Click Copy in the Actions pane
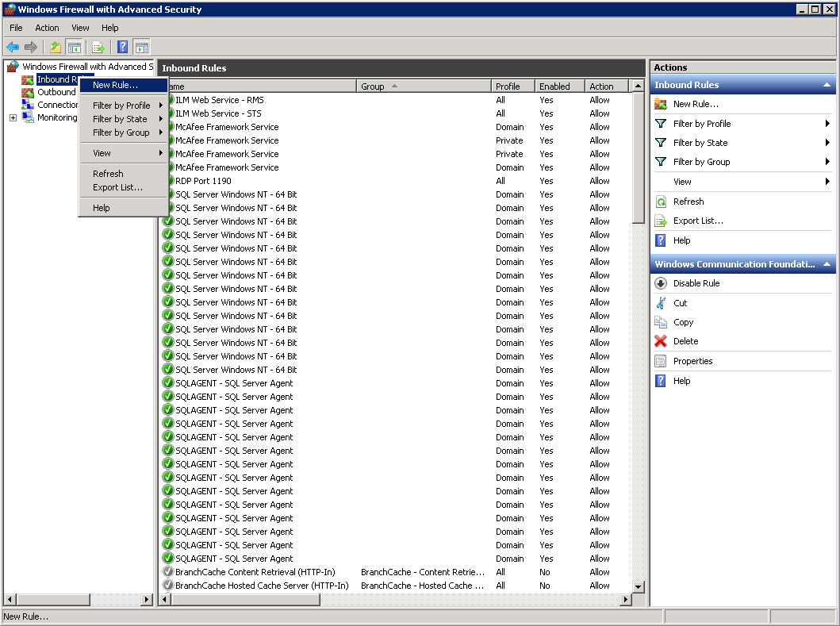 click(683, 322)
